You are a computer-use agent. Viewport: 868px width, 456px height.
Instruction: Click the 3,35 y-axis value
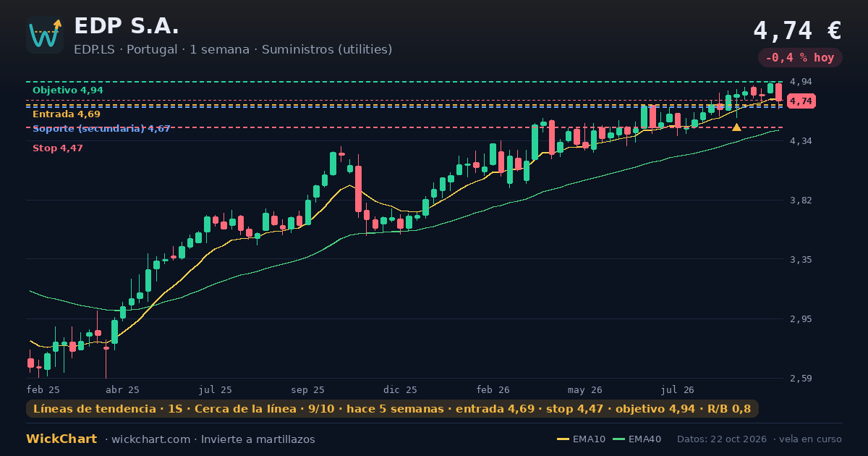tap(801, 260)
